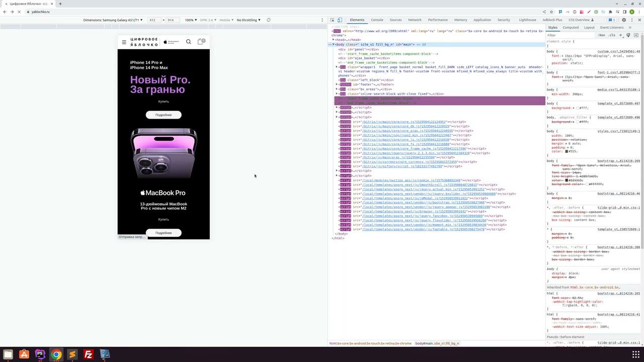
Task: Open the No throttling dropdown
Action: point(249,20)
